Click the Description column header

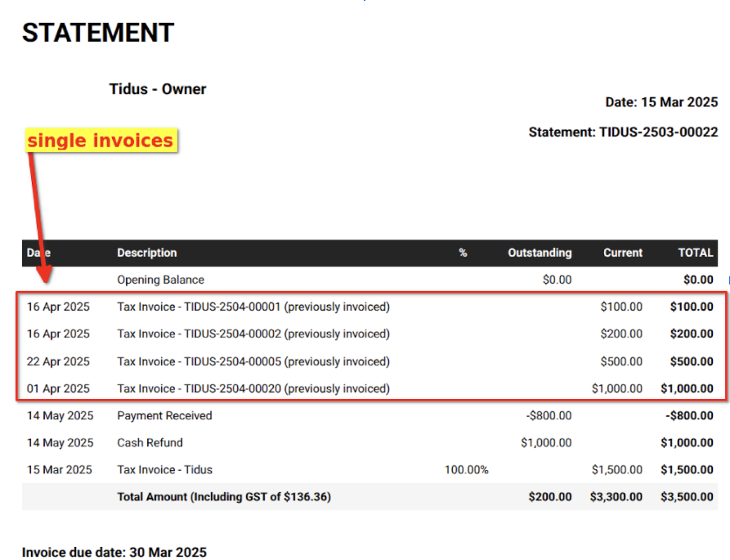tap(147, 253)
